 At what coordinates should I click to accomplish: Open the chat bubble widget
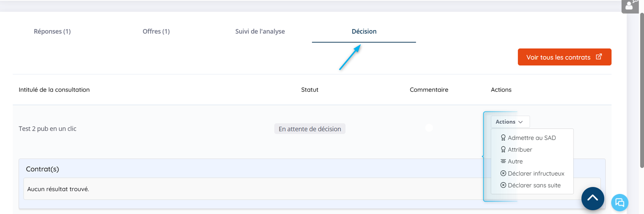tap(620, 203)
